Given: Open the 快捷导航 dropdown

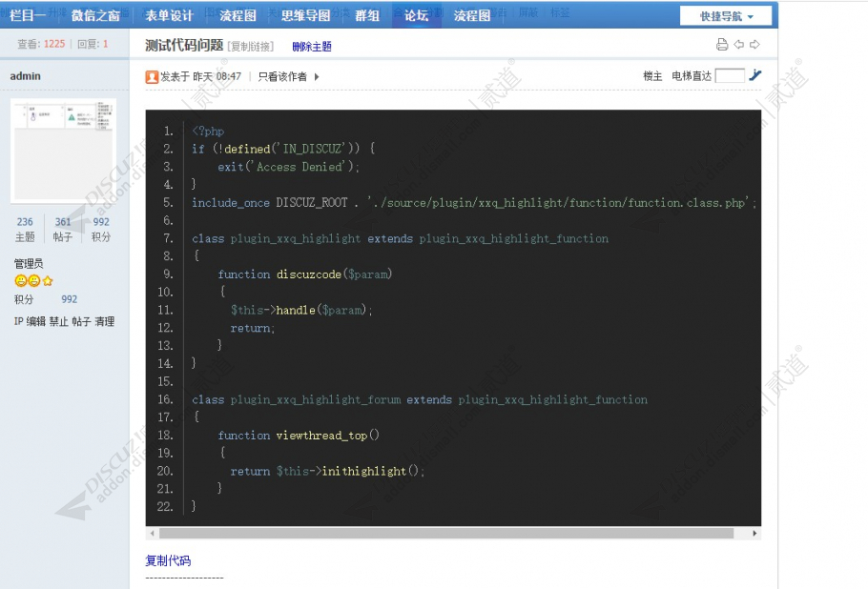Looking at the screenshot, I should point(726,16).
